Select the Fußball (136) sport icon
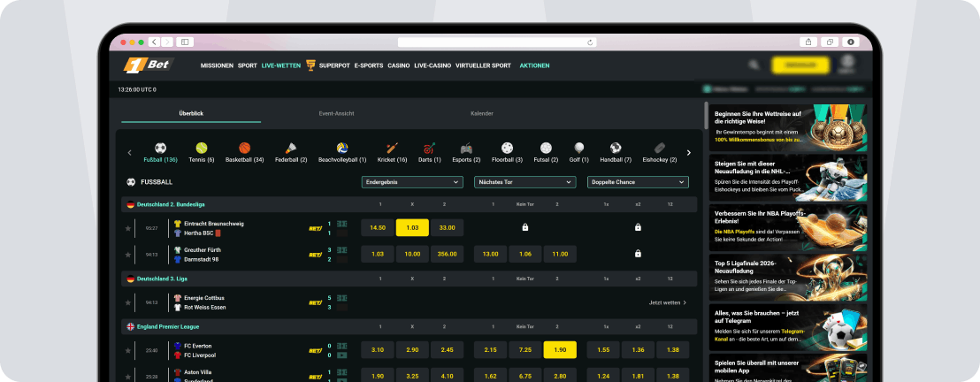 161,149
